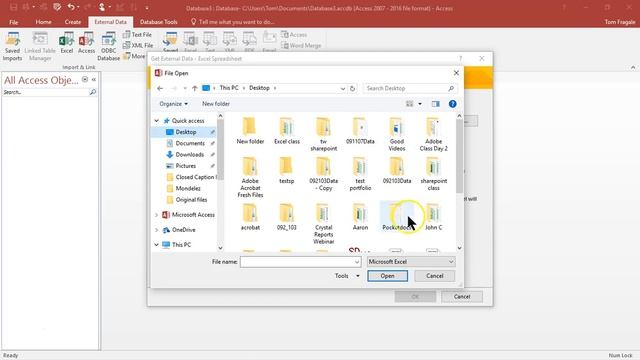The height and width of the screenshot is (360, 640).
Task: Click the New folder button
Action: tap(216, 104)
